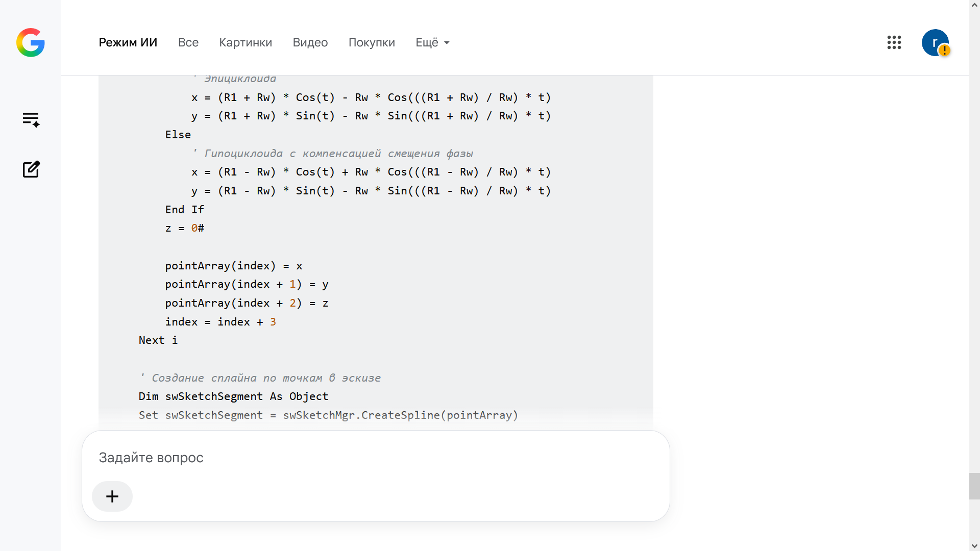Switch to the Режим ИИ tab
The height and width of the screenshot is (551, 980).
(x=128, y=42)
